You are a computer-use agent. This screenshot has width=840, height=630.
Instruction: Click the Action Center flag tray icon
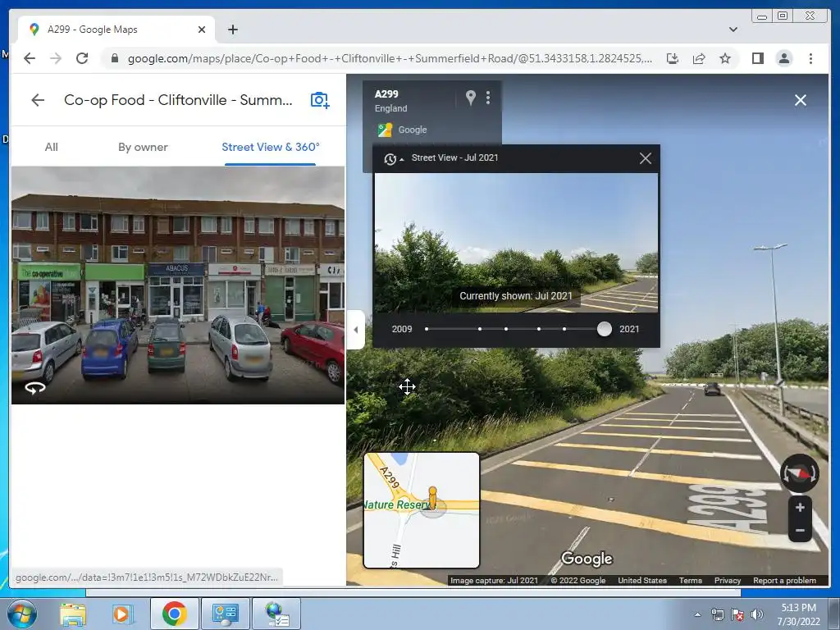(x=737, y=614)
